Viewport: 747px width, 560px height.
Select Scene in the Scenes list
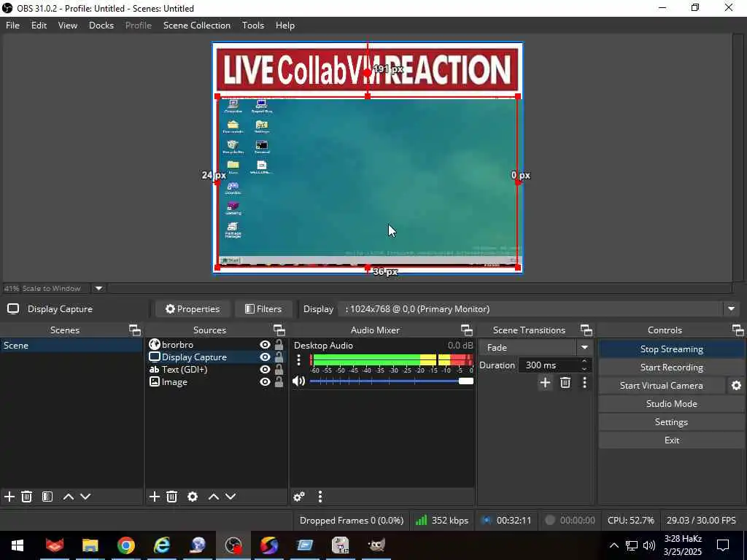point(71,345)
